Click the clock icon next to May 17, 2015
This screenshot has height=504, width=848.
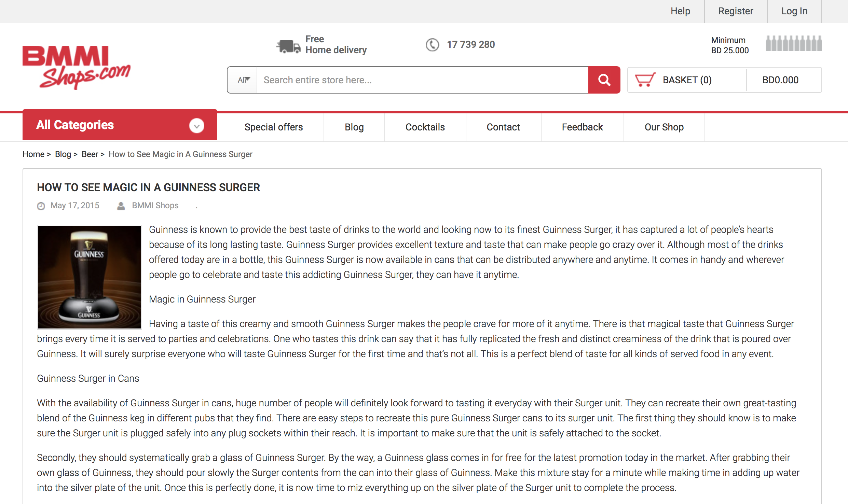(41, 206)
